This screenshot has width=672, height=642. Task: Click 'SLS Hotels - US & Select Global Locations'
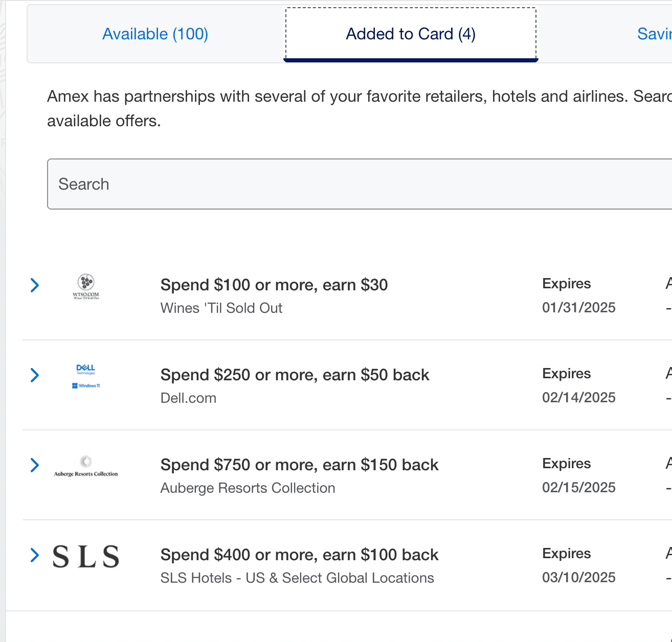297,578
